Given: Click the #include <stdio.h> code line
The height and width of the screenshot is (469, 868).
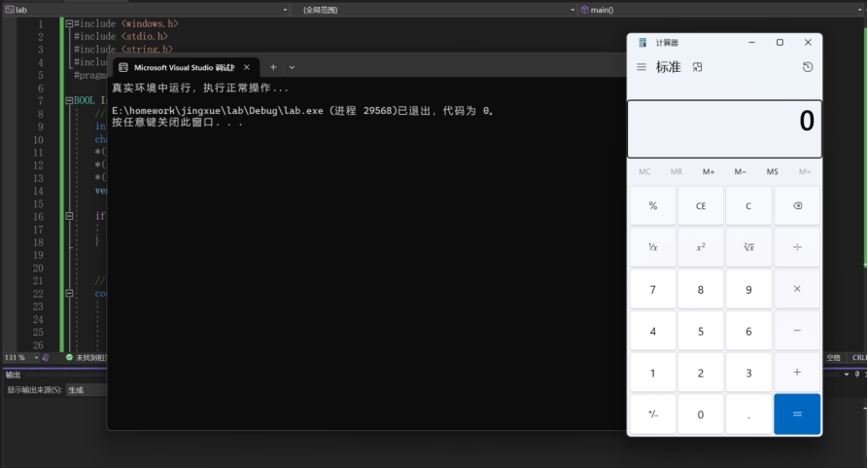Looking at the screenshot, I should tap(121, 37).
